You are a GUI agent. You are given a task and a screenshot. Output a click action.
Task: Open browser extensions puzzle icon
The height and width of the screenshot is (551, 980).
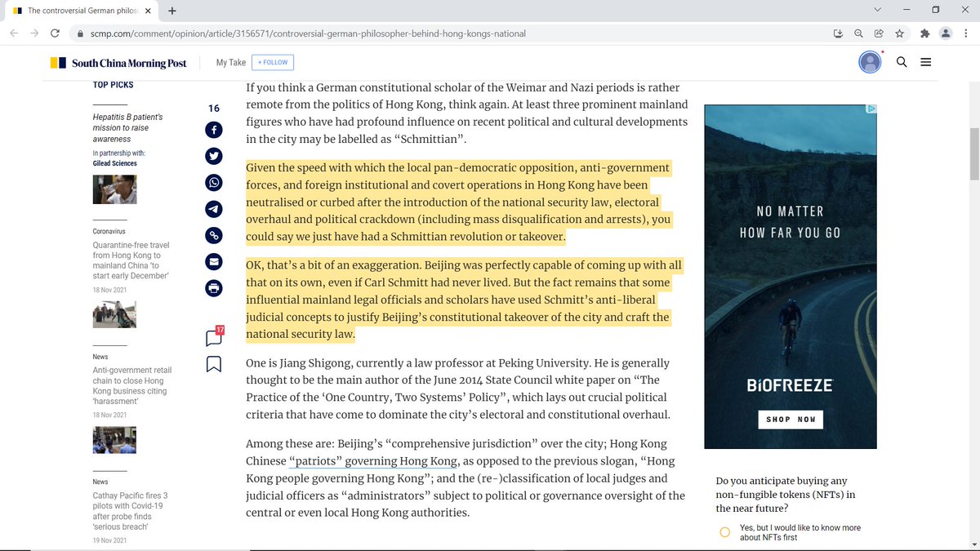click(924, 33)
